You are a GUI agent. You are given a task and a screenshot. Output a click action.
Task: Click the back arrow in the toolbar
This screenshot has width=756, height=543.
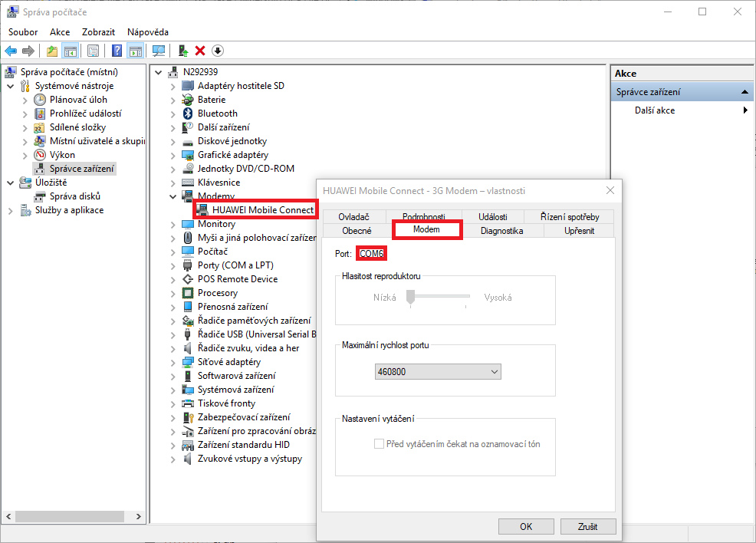point(11,51)
